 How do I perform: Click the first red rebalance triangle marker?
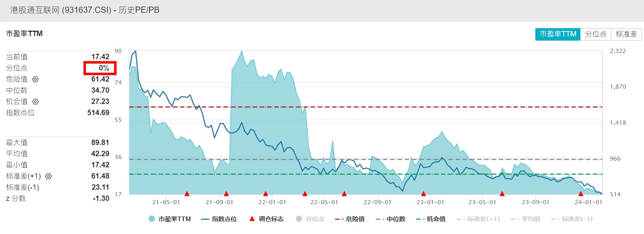pyautogui.click(x=187, y=193)
